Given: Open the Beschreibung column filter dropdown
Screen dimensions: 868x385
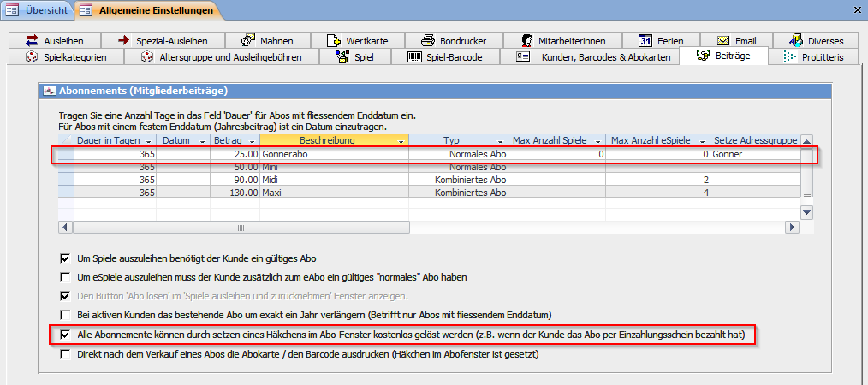Looking at the screenshot, I should [402, 140].
